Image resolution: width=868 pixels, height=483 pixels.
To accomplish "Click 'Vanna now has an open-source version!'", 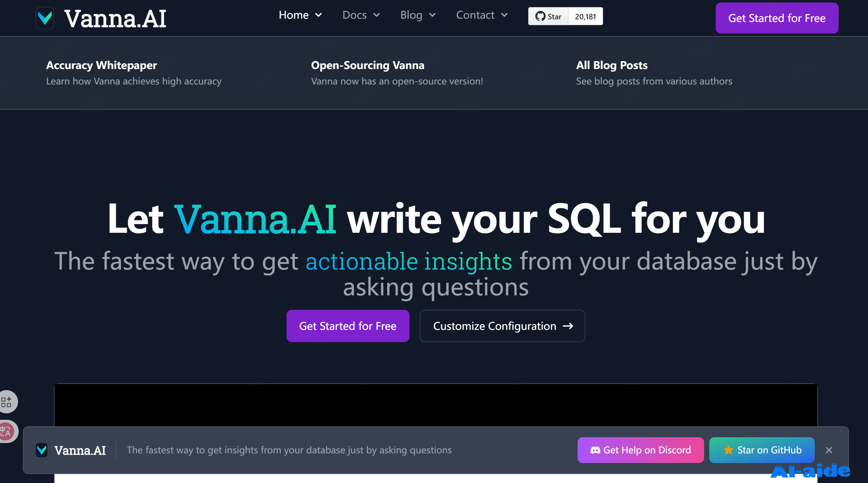I will pos(397,81).
